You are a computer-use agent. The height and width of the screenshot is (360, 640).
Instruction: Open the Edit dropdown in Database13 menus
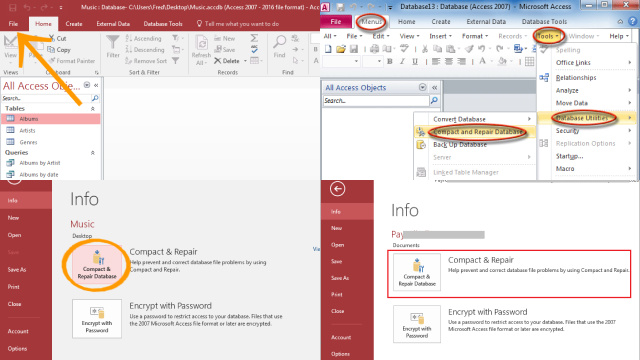380,36
